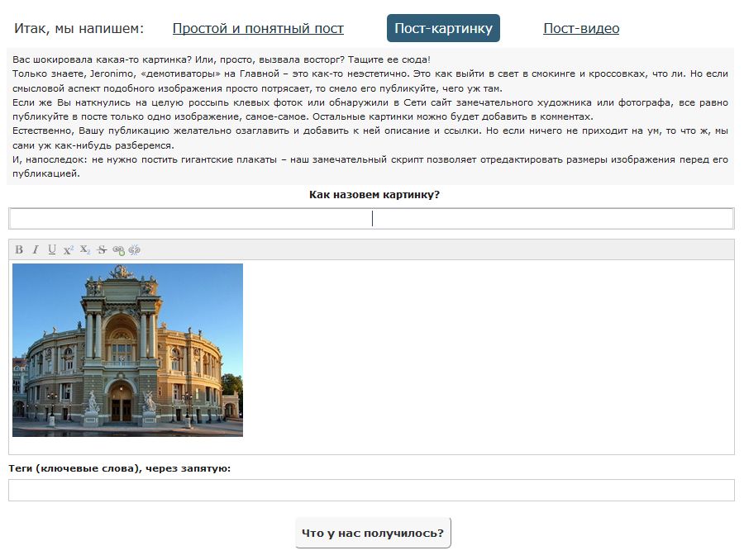
Task: Apply underline formatting
Action: pos(52,249)
